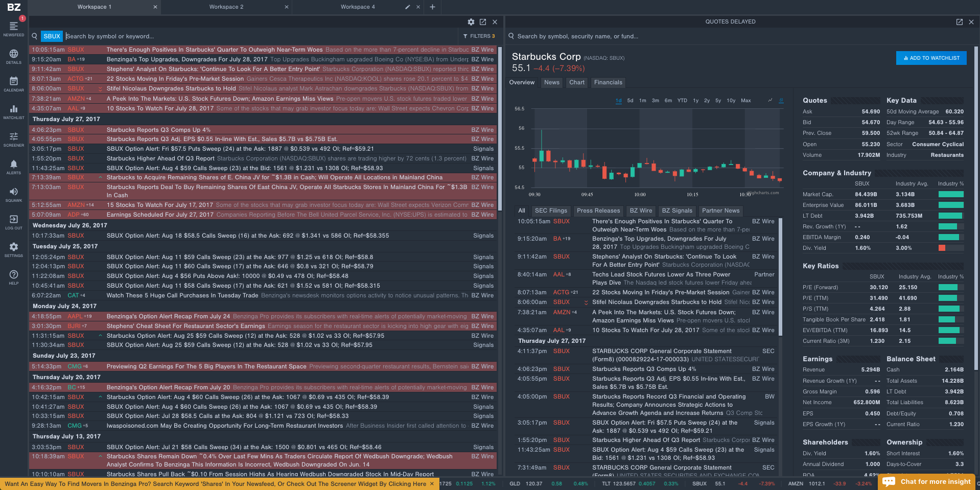Image resolution: width=980 pixels, height=490 pixels.
Task: Click Add To Watchlist button
Action: pos(931,58)
